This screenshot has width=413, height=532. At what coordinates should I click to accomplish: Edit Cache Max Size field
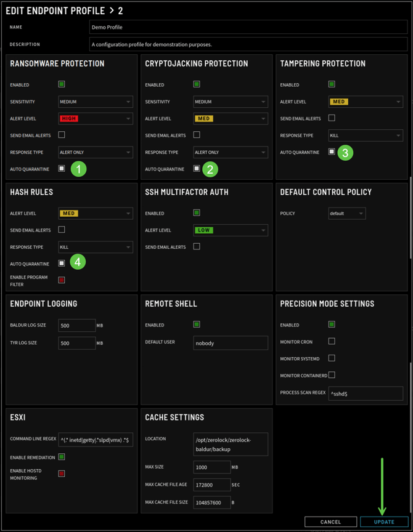[x=212, y=467]
